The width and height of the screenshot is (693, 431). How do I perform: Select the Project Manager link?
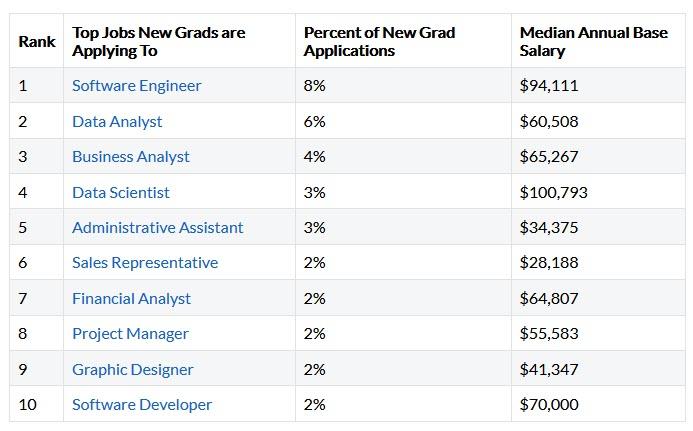point(130,334)
